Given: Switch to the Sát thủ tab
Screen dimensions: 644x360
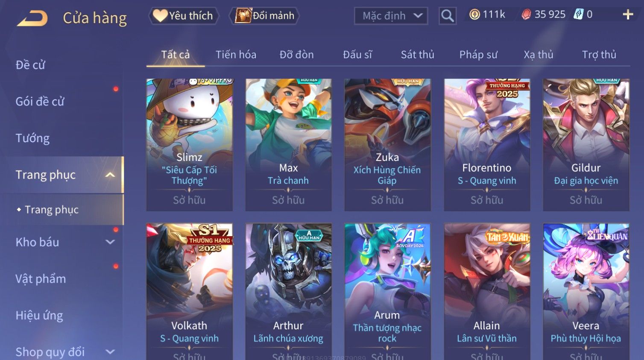Looking at the screenshot, I should [x=417, y=55].
